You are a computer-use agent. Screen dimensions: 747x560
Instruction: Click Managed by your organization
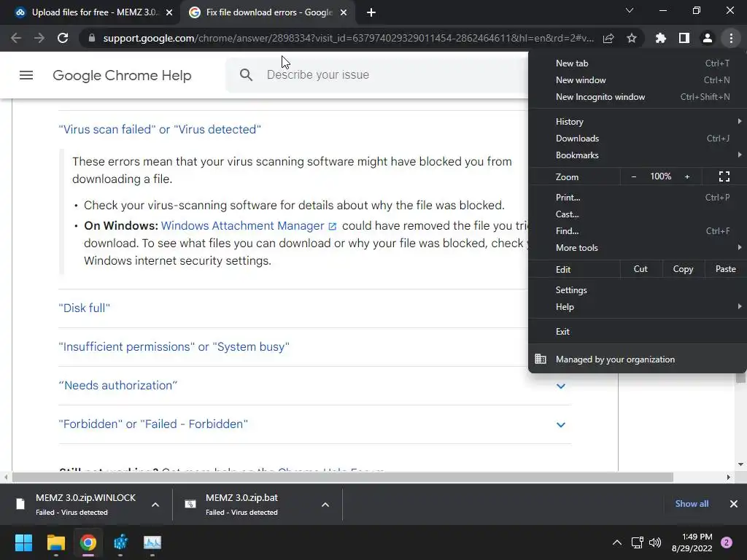coord(638,359)
